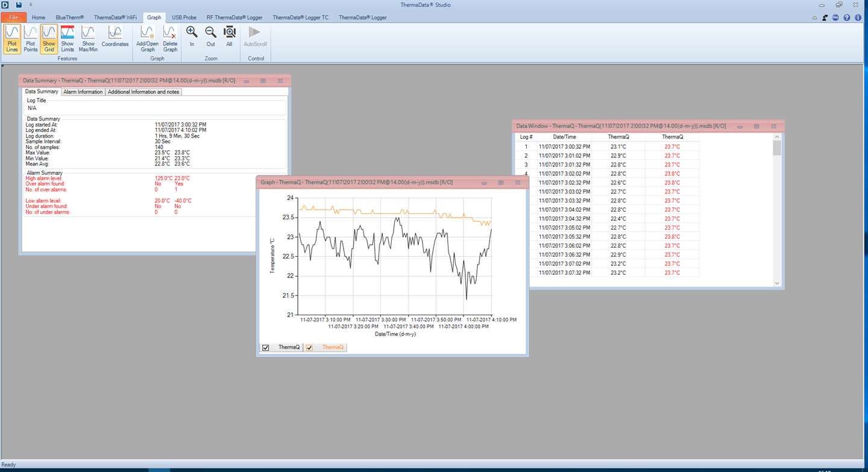Click the orange ThermaQ legend label
Viewport: 868px width, 472px height.
(333, 347)
